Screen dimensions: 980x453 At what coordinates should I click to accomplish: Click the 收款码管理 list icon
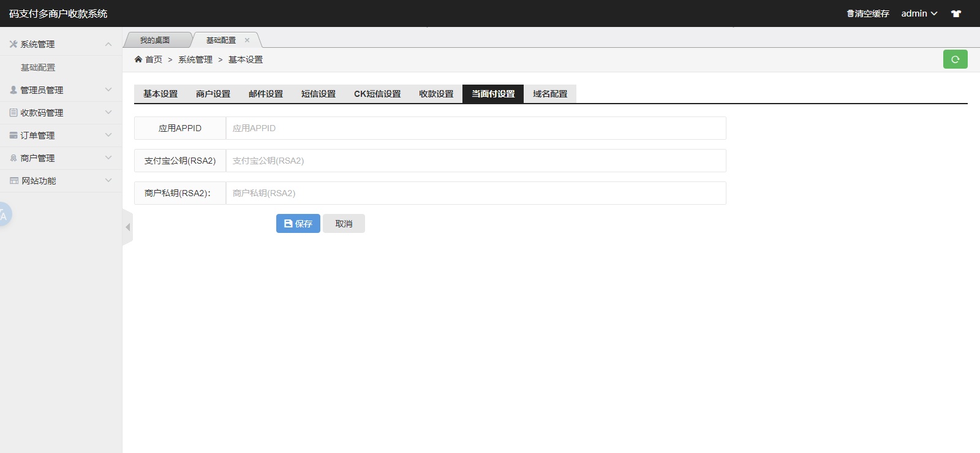tap(13, 112)
